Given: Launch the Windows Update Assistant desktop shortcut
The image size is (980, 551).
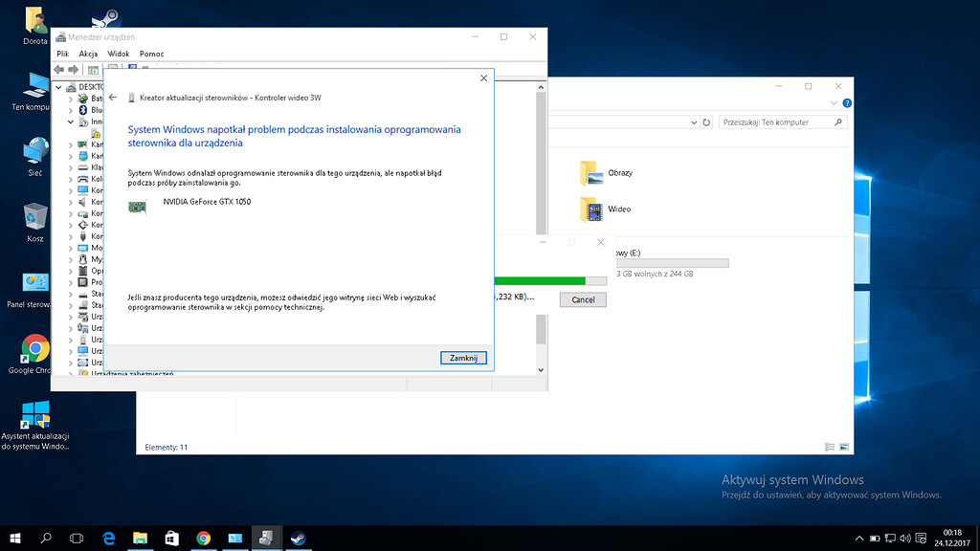Looking at the screenshot, I should (x=34, y=415).
